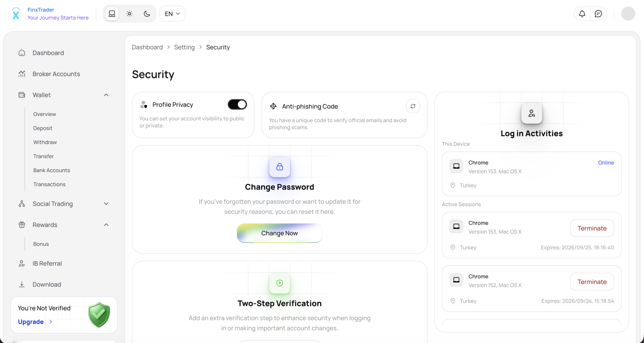
Task: Collapse the Wallet section chevron
Action: (106, 95)
